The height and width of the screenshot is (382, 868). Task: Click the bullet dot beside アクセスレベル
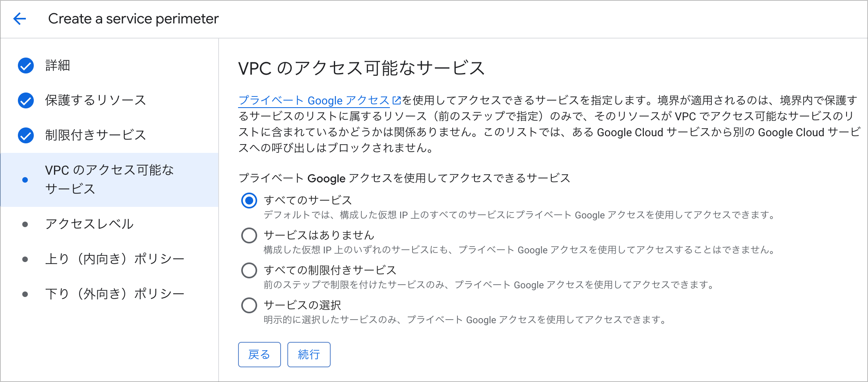tap(25, 224)
